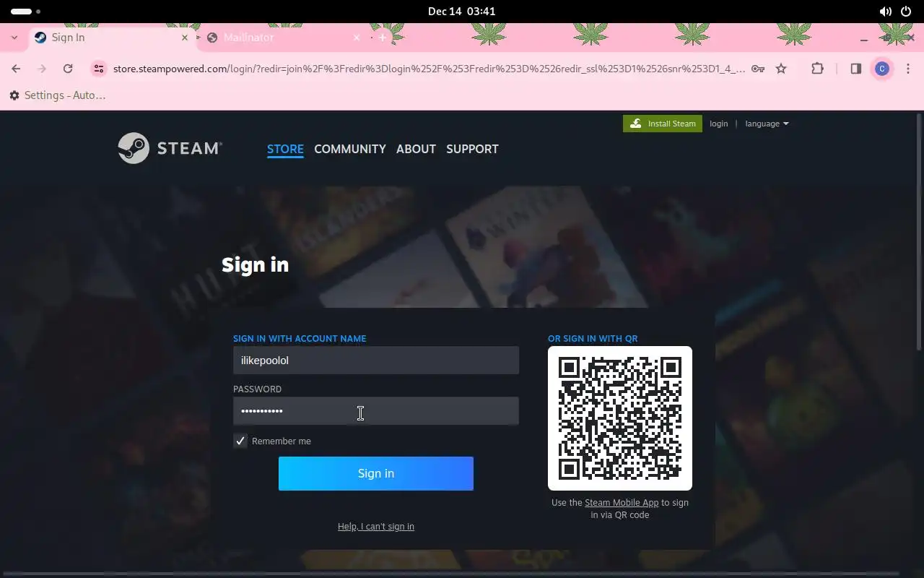Open the Help, I can't sign in link
This screenshot has width=924, height=578.
click(x=376, y=526)
